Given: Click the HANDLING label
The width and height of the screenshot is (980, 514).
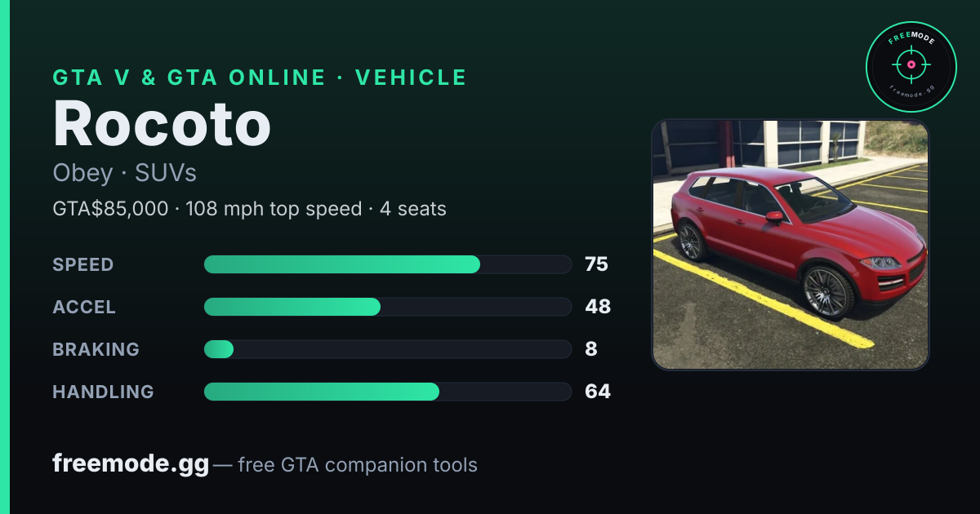Looking at the screenshot, I should [103, 392].
